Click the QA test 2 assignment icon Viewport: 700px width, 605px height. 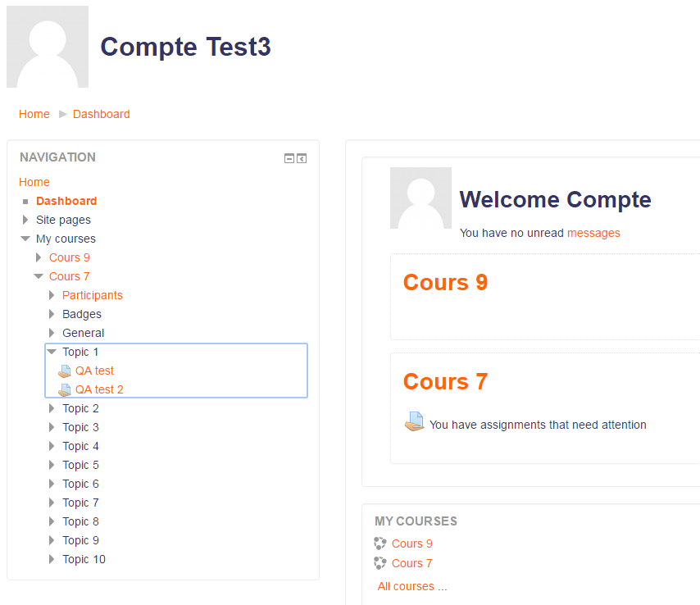65,389
